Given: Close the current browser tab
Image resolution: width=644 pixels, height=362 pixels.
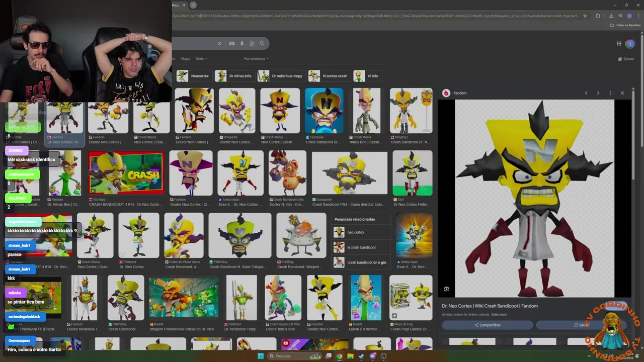Looking at the screenshot, I should click(184, 5).
